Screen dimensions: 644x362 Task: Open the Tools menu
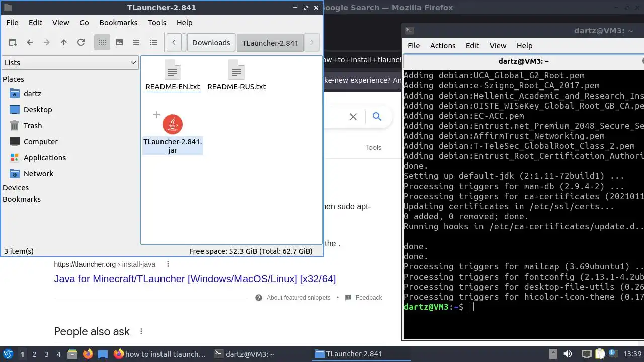[157, 23]
